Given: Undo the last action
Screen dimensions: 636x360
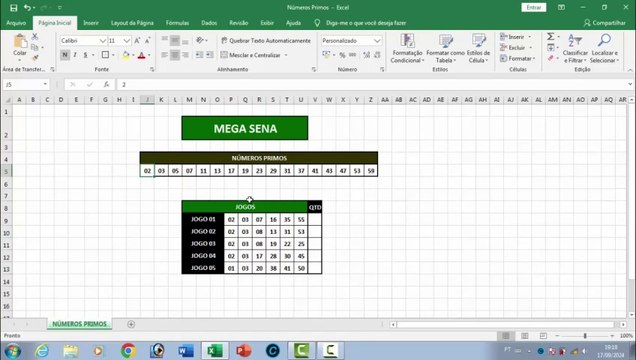Looking at the screenshot, I should coord(27,8).
